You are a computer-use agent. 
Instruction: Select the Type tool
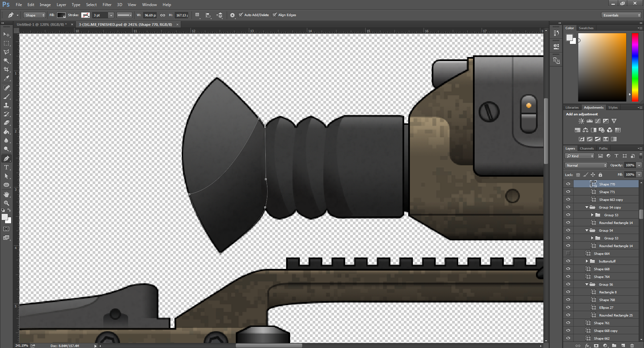click(6, 167)
